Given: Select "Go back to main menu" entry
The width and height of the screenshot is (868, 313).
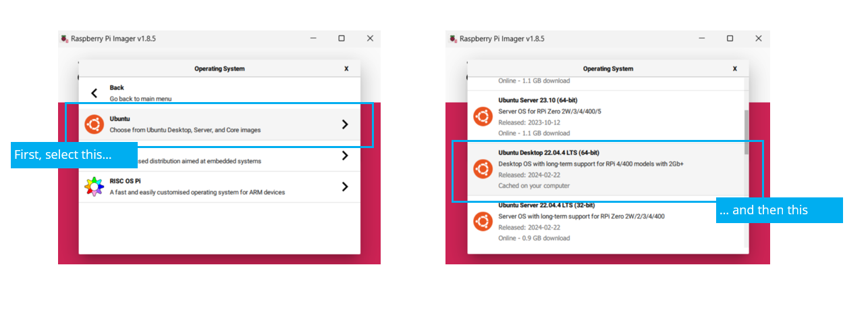Looking at the screenshot, I should coord(140,98).
